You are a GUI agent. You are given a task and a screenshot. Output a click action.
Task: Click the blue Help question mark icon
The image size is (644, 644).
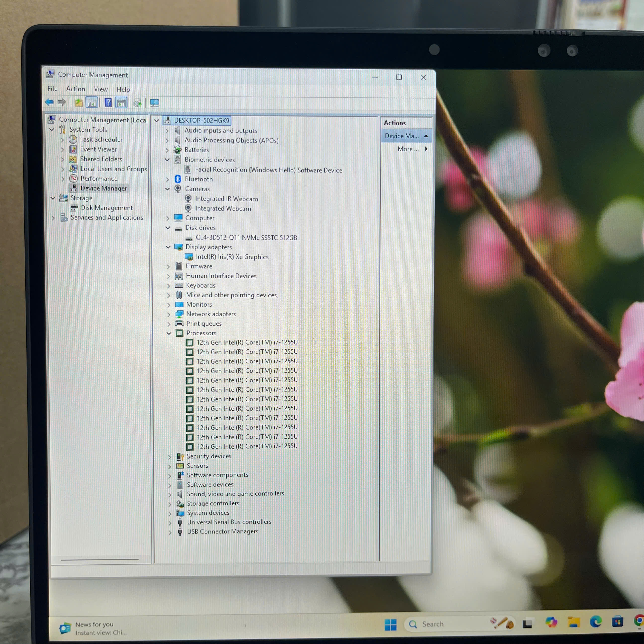[x=108, y=103]
